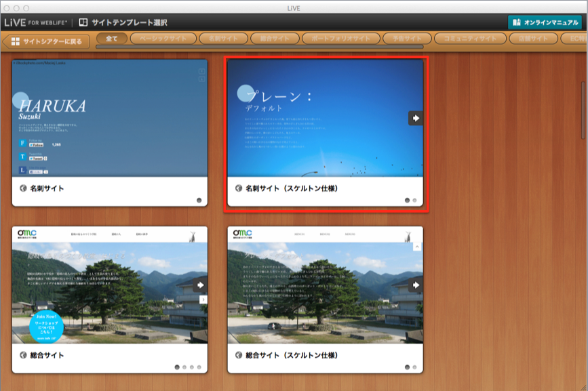Image resolution: width=588 pixels, height=391 pixels.
Task: Click the F follow icon in HARUKA preview
Action: tap(22, 143)
